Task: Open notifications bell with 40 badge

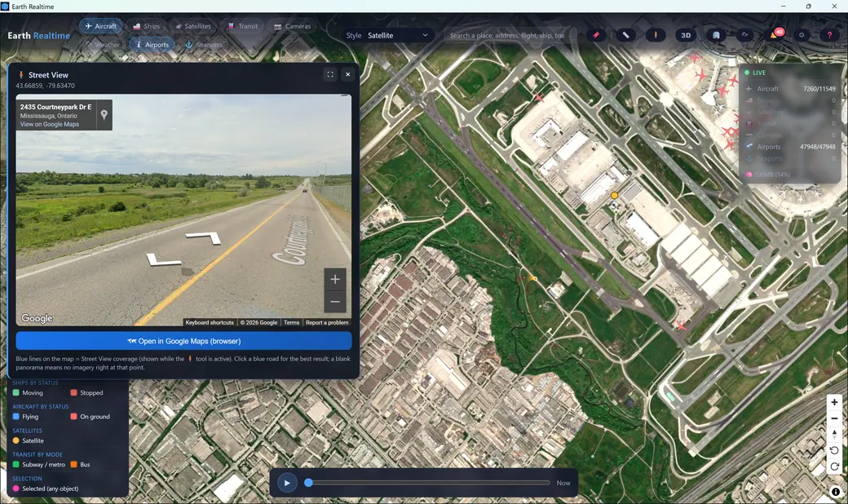Action: pos(775,35)
